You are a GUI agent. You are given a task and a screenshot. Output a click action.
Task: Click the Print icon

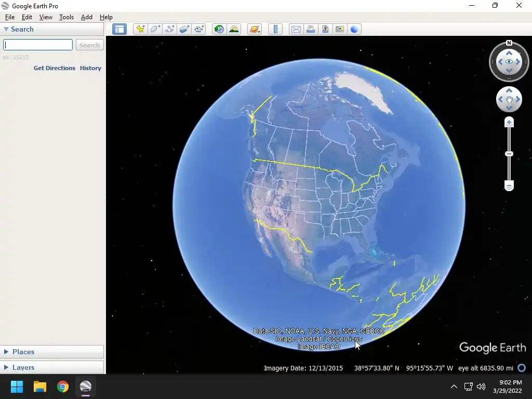(311, 29)
